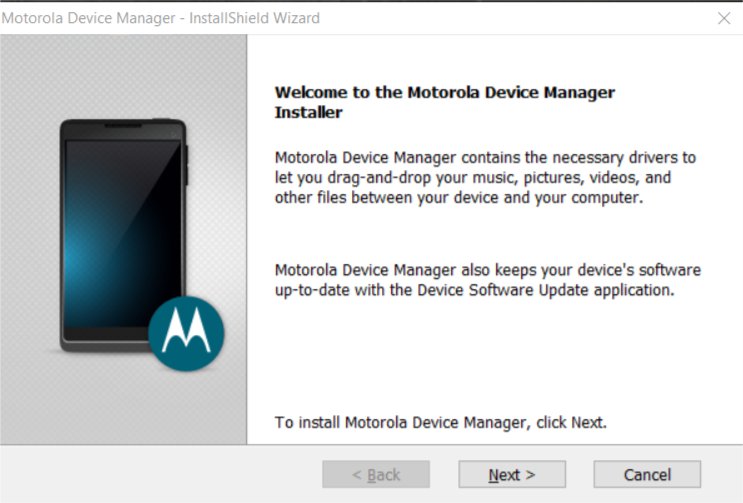The image size is (743, 503).
Task: Click the grayed-out Back button
Action: 376,475
